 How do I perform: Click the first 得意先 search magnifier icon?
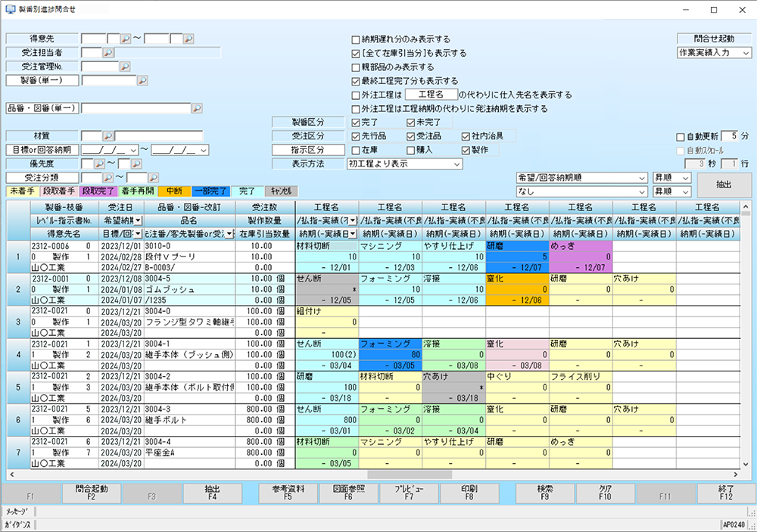coord(126,39)
